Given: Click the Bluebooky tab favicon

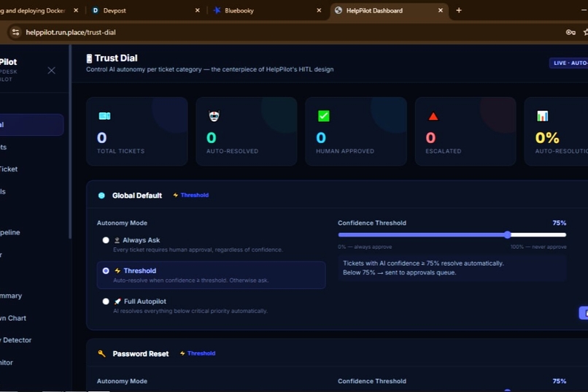Looking at the screenshot, I should [217, 10].
